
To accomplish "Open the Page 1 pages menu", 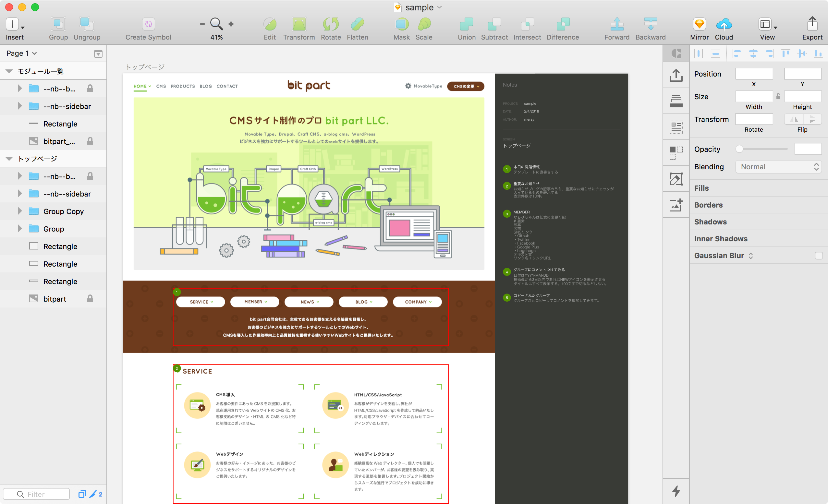I will coord(21,54).
